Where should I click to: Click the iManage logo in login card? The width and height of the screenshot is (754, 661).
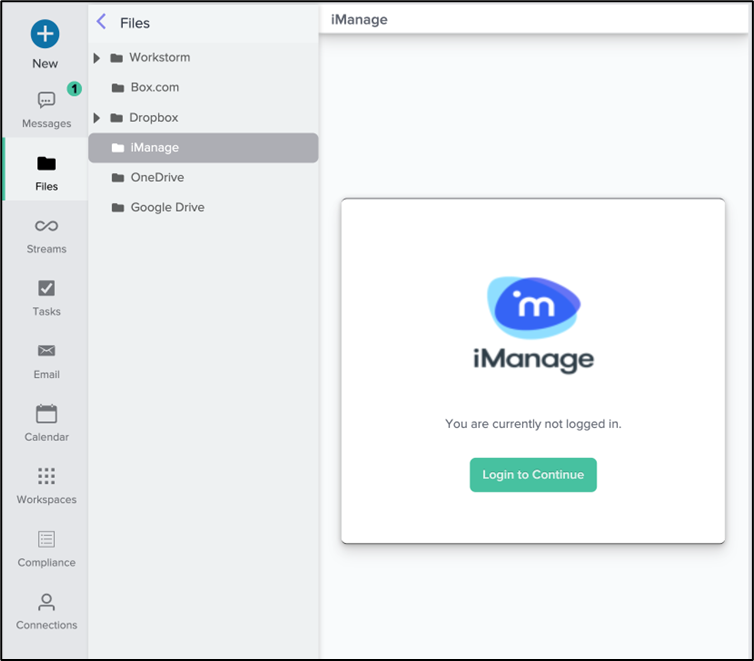(534, 308)
